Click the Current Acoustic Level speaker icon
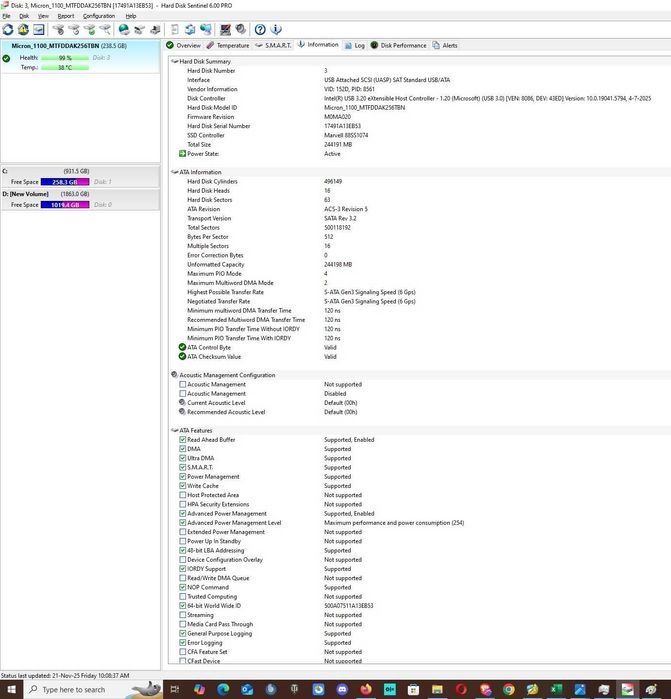Image resolution: width=671 pixels, height=699 pixels. [x=182, y=403]
